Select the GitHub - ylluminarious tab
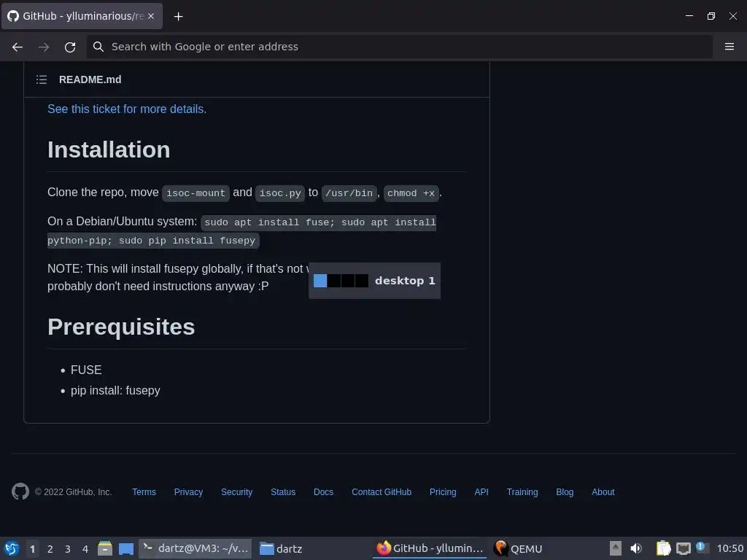The height and width of the screenshot is (560, 747). point(82,16)
